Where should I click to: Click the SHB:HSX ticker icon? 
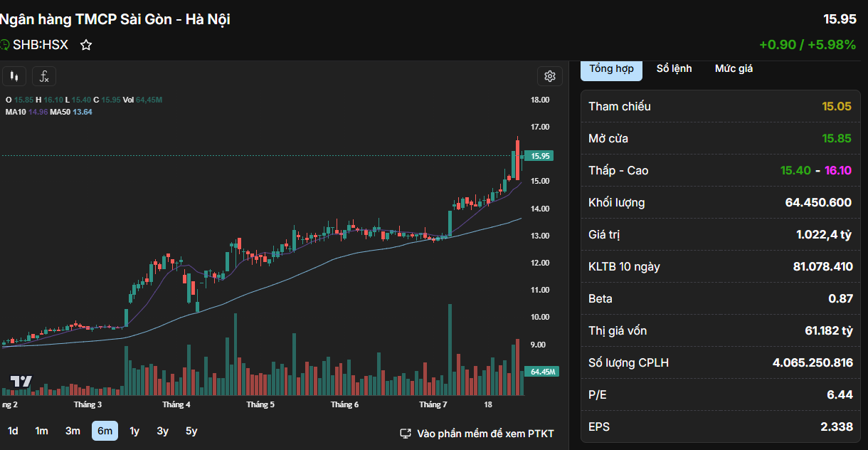click(4, 45)
